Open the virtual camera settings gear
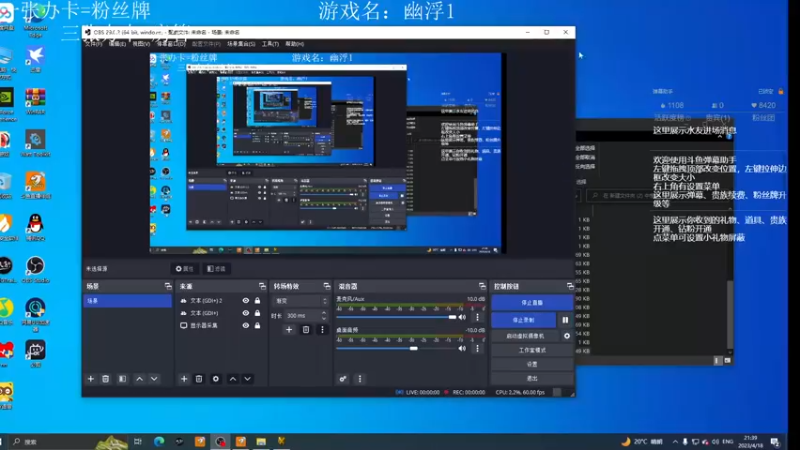Screen dimensions: 800x450 coord(567,336)
